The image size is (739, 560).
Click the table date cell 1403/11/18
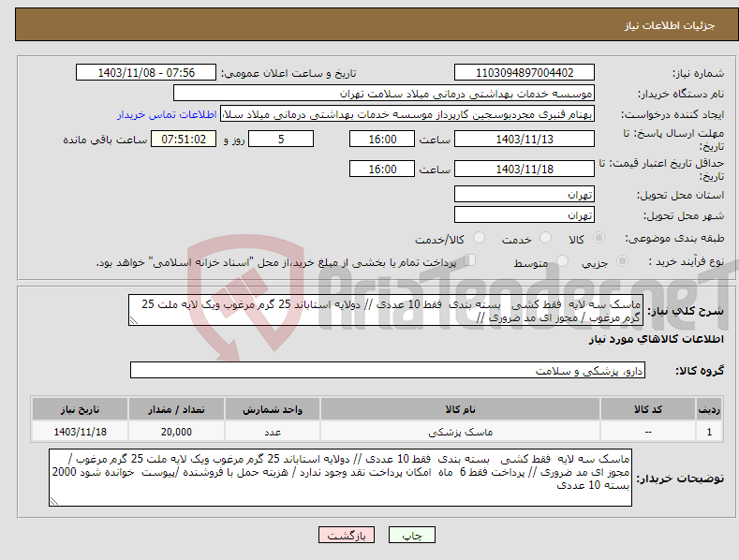(80, 432)
